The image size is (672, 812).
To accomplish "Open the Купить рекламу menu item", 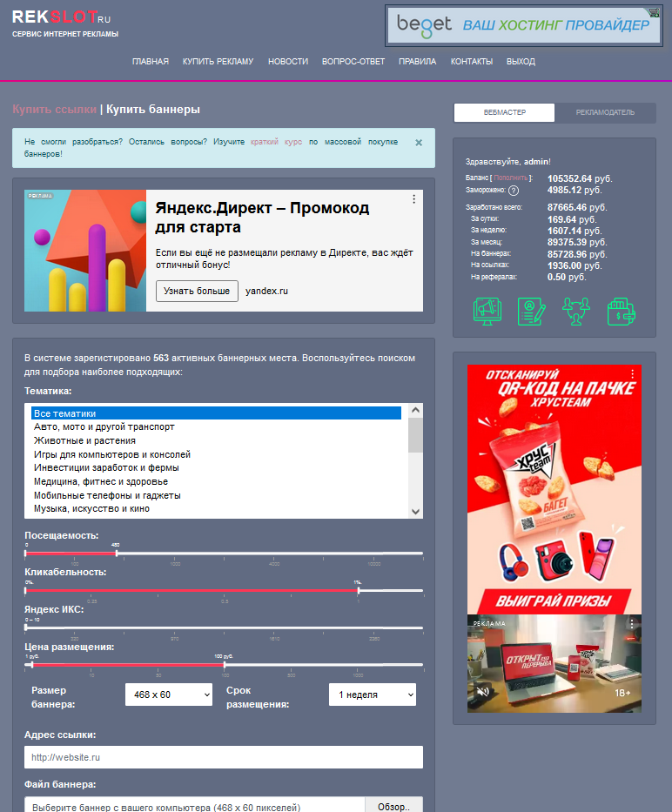I will tap(218, 62).
